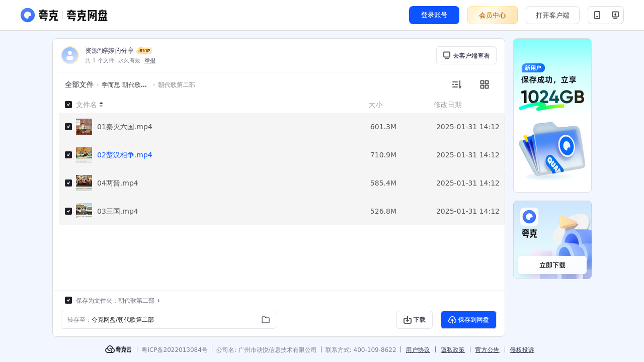This screenshot has height=362, width=644.
Task: Click the 1024GB new user promo banner
Action: [x=552, y=115]
